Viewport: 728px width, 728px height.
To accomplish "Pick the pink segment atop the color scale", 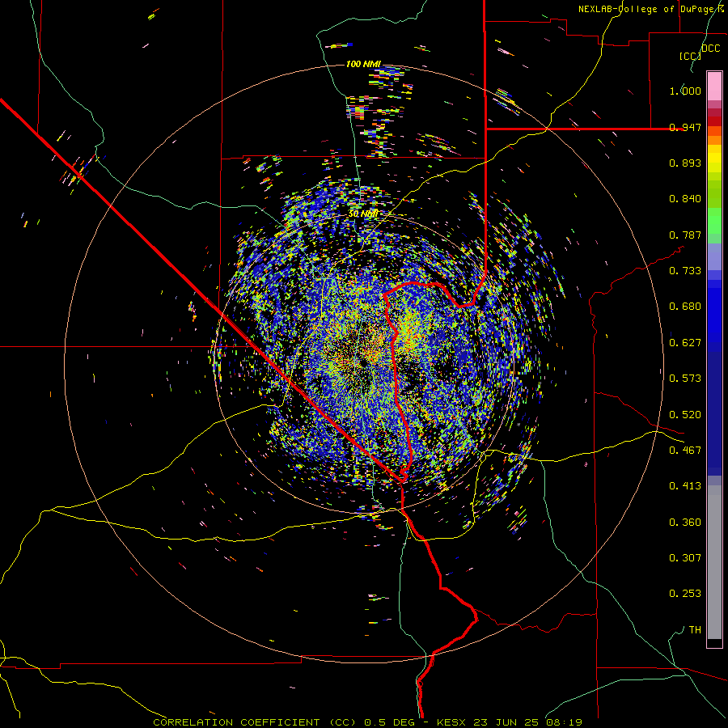I will pyautogui.click(x=714, y=86).
